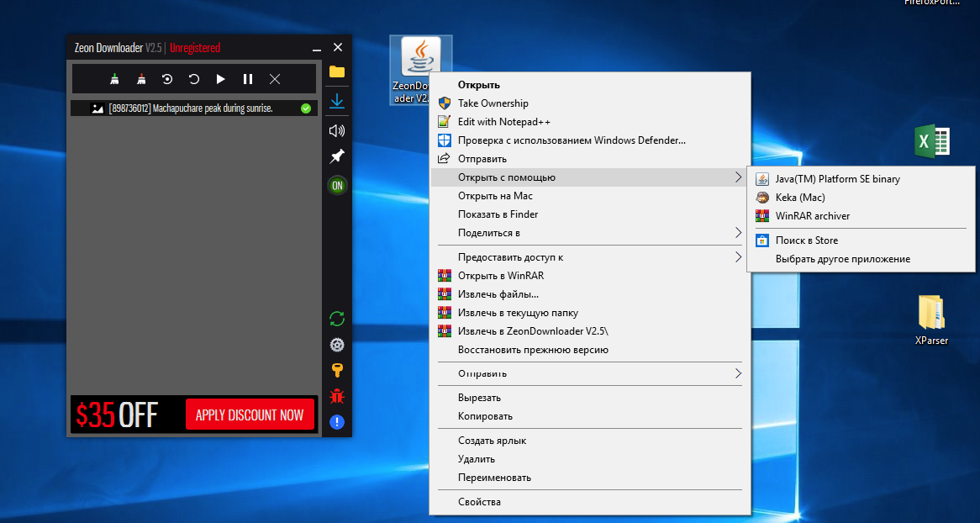Viewport: 980px width, 523px height.
Task: Toggle the pin always-on-top icon
Action: (337, 156)
